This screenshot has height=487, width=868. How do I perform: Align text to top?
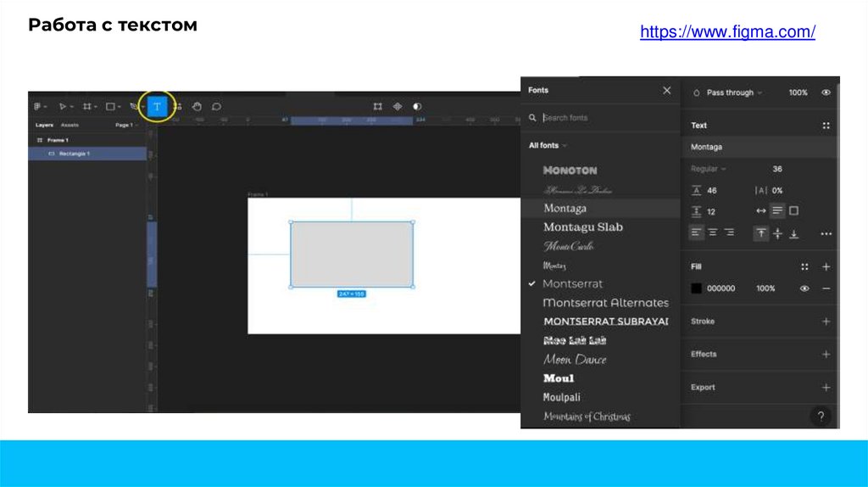tap(761, 234)
